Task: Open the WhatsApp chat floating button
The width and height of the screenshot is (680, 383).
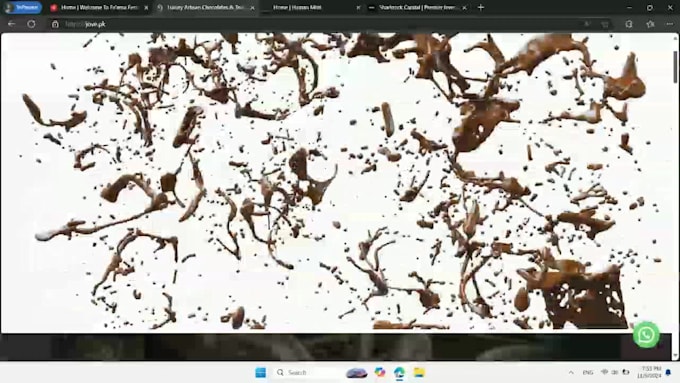Action: [646, 334]
